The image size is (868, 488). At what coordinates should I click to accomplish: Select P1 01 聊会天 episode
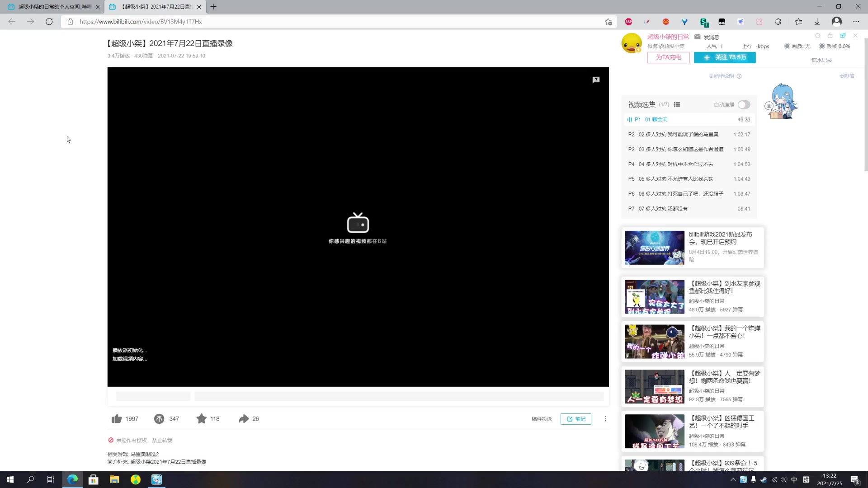[x=689, y=119]
